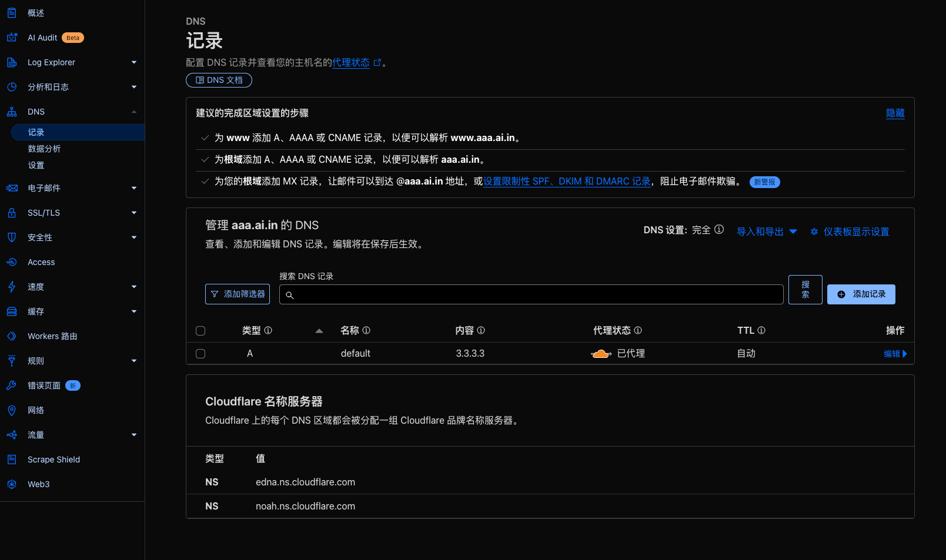
Task: Expand the 缓存 menu arrow
Action: coord(134,311)
